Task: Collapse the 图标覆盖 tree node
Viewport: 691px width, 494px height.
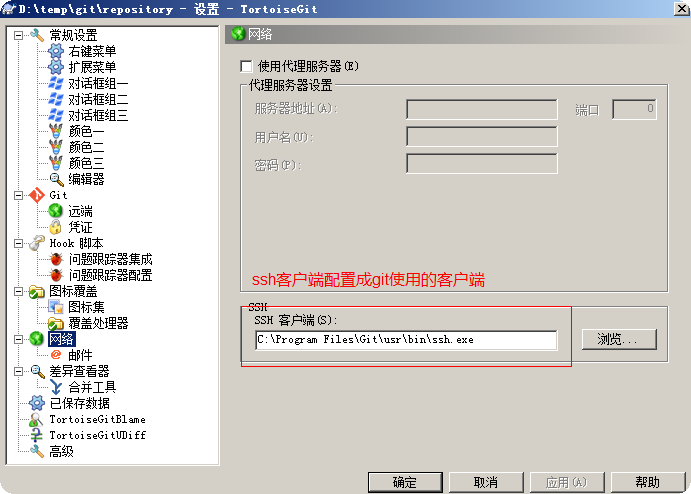Action: [18, 291]
